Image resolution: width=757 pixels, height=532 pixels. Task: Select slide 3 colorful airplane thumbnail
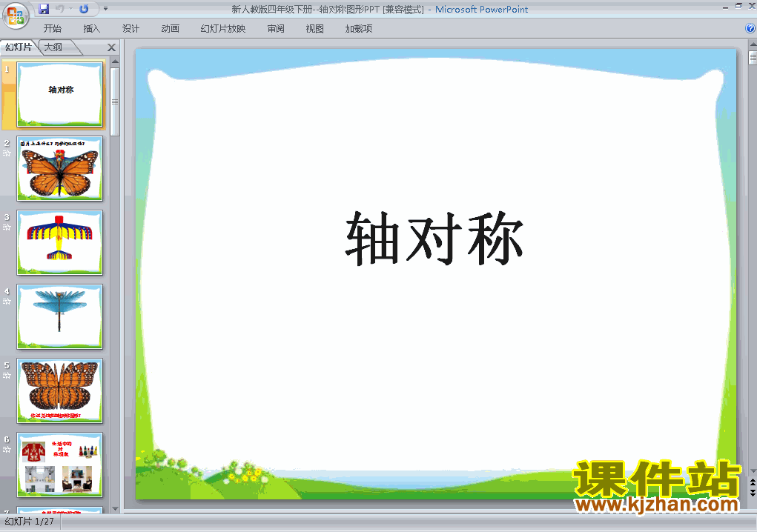tap(60, 242)
